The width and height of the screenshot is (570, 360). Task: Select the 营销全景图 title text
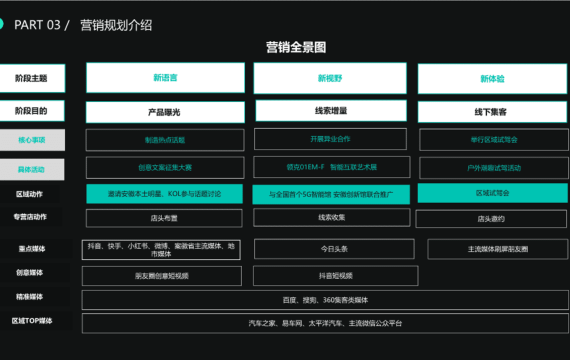[296, 47]
